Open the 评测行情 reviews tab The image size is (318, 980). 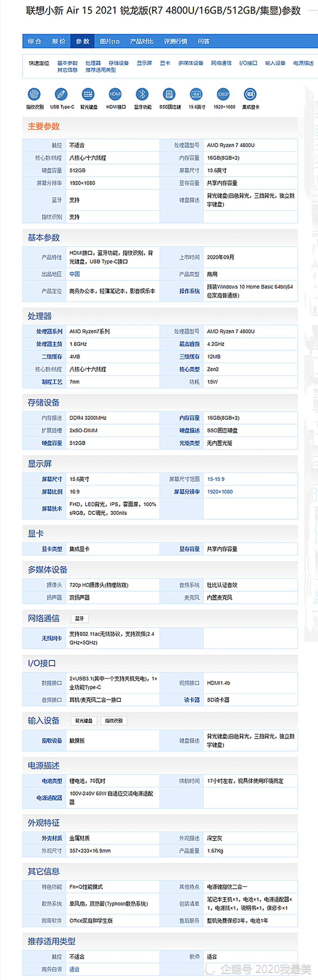tap(176, 41)
